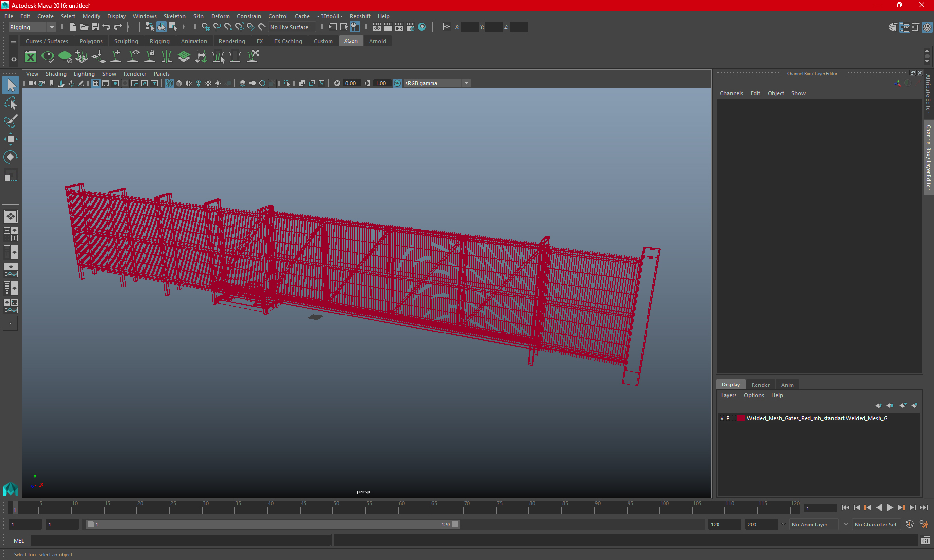Click the XGen eye preview icon
Viewport: 934px width, 560px height.
click(x=48, y=57)
